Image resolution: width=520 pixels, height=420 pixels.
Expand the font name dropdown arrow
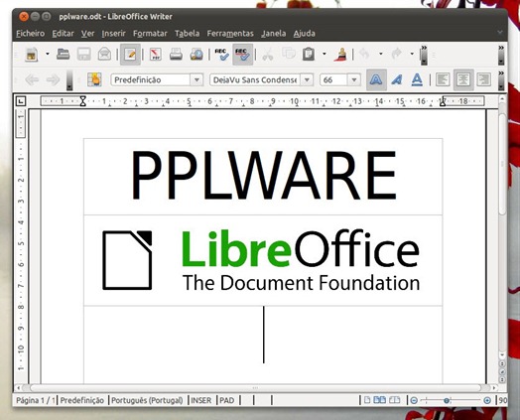[x=307, y=80]
